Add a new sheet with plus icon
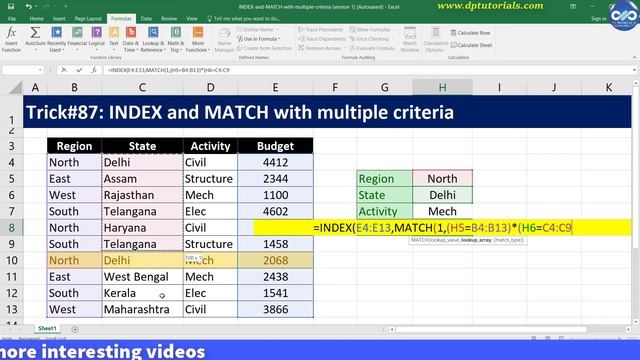The height and width of the screenshot is (360, 640). (x=75, y=329)
